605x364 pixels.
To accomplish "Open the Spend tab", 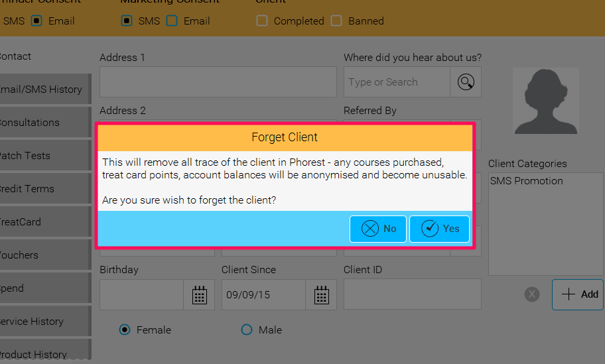I will (45, 288).
